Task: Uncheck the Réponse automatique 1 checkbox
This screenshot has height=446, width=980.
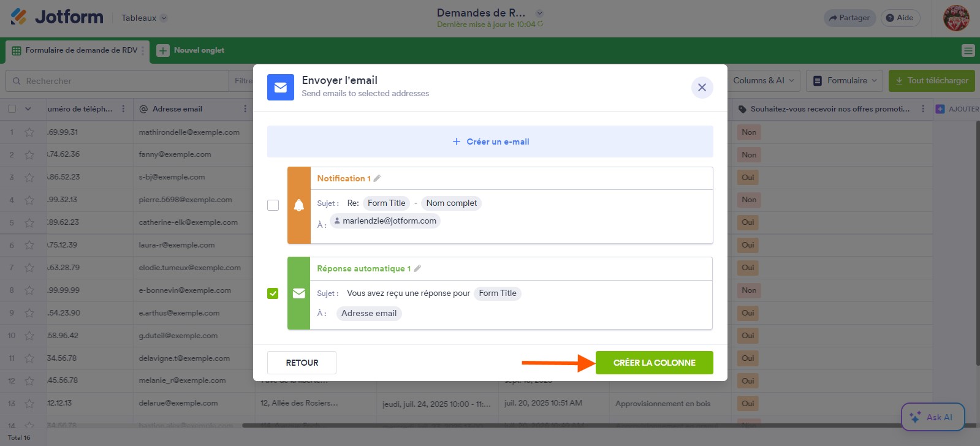Action: tap(273, 293)
